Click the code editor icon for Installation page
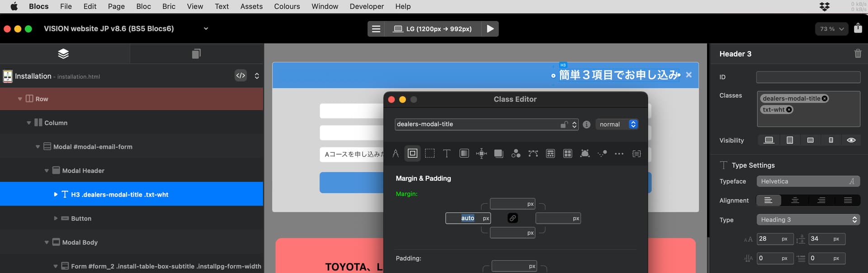Screen dimensions: 868x273 point(241,76)
